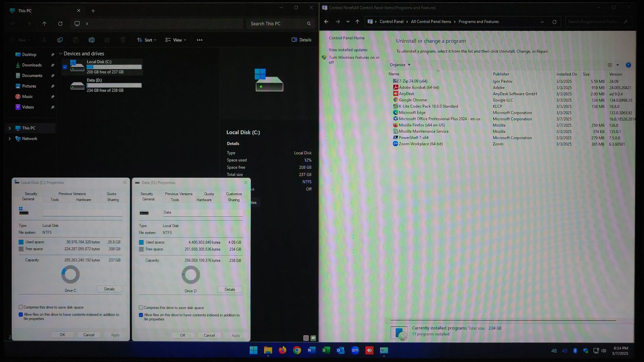Click the Refresh icon in File Explorer
This screenshot has height=362, width=644.
(x=60, y=24)
